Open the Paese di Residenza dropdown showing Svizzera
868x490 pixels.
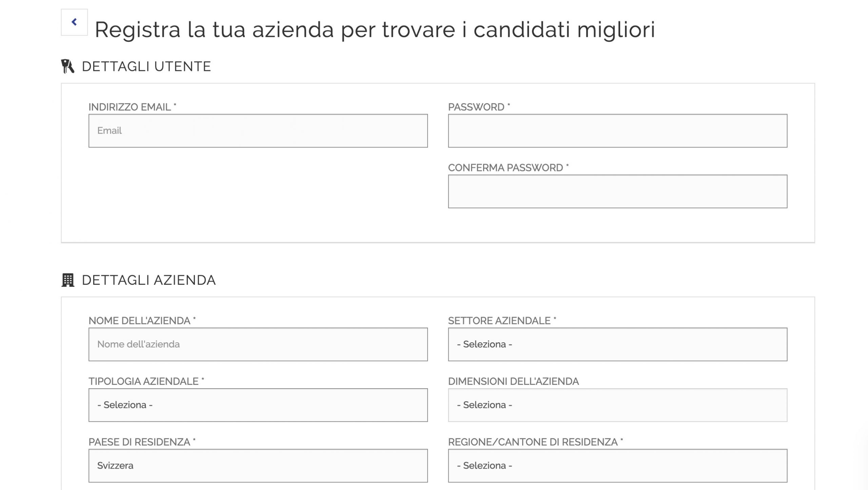point(258,466)
